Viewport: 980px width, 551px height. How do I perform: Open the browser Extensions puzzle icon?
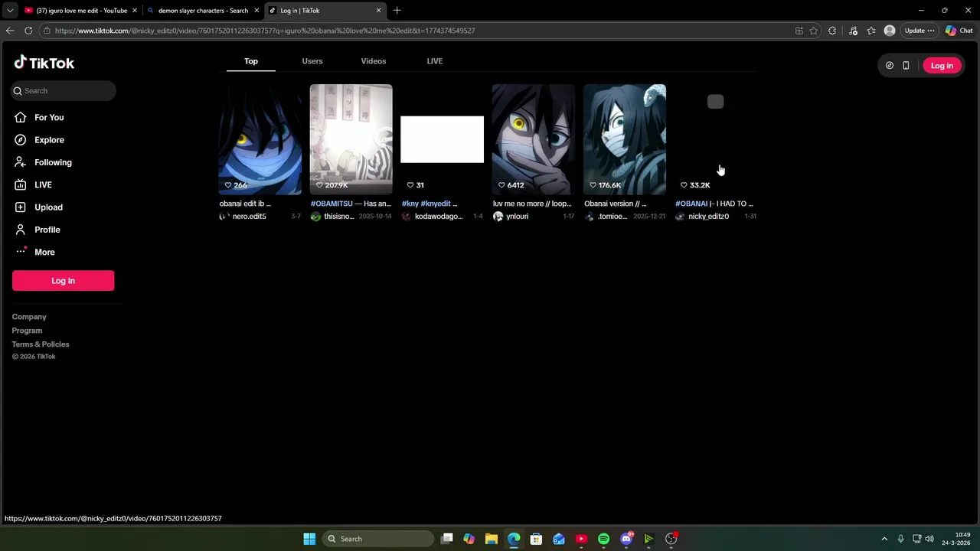click(832, 31)
